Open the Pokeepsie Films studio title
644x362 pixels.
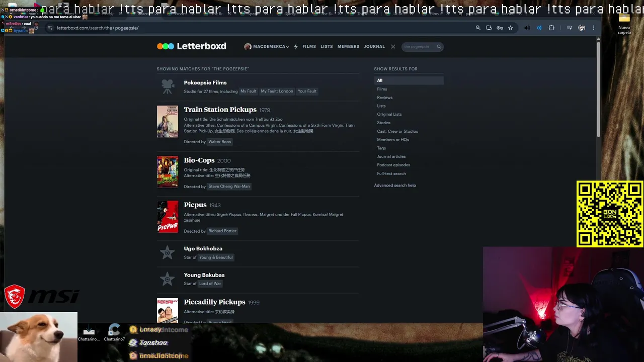click(205, 82)
